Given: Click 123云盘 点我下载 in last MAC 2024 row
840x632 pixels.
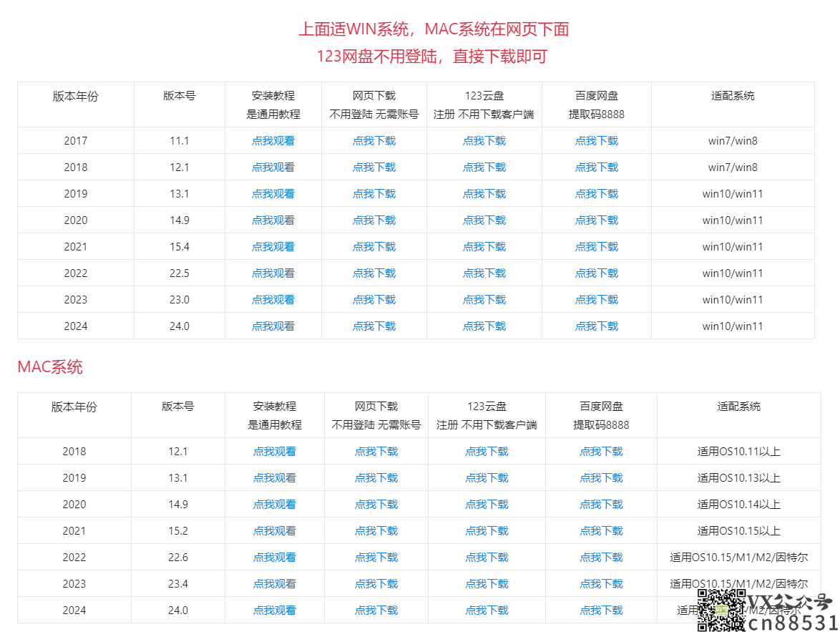Looking at the screenshot, I should click(x=487, y=610).
